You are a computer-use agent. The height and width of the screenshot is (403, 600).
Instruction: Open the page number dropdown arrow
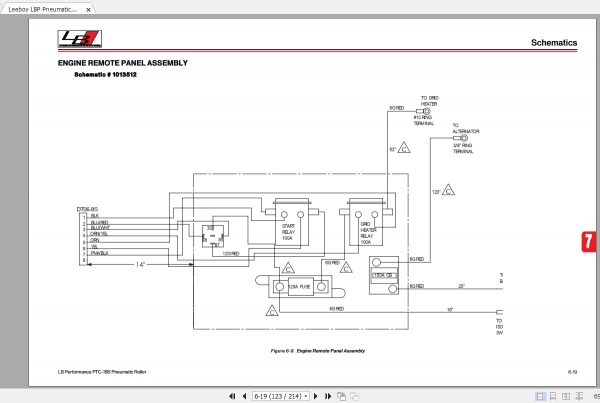point(306,396)
